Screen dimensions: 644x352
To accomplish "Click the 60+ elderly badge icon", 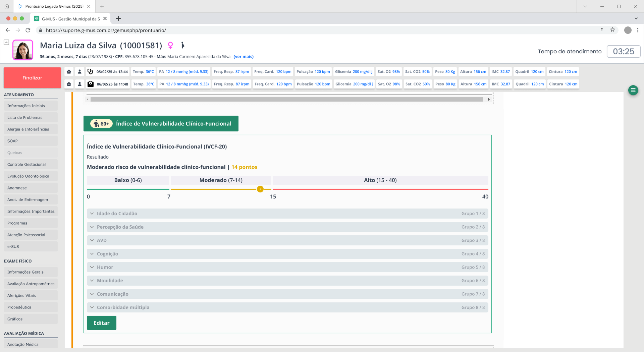I will pyautogui.click(x=102, y=124).
